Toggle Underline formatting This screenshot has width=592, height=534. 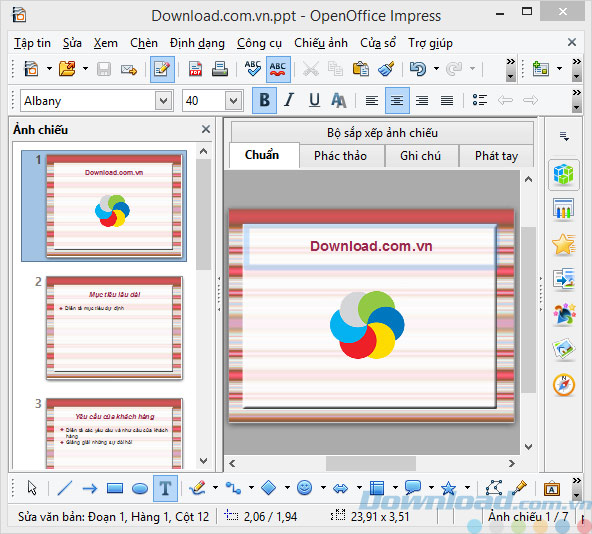tap(314, 100)
